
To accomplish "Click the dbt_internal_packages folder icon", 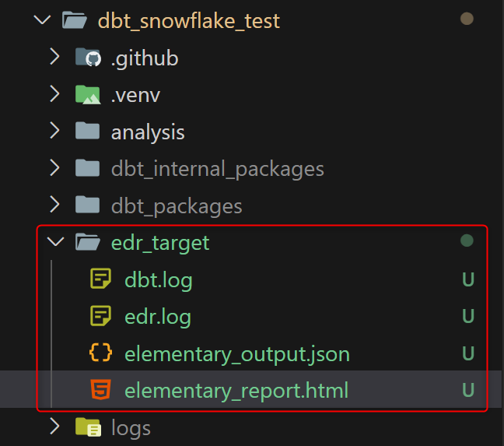I will 87,168.
